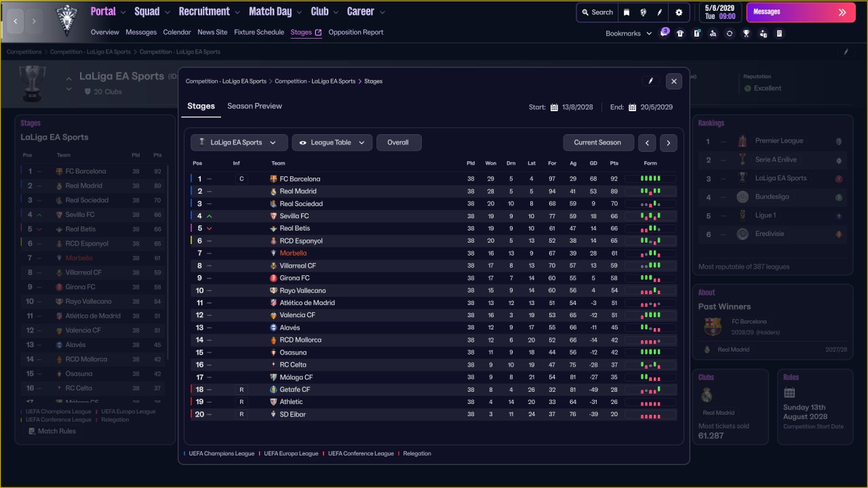Click the pencil icon below Messages button

(x=846, y=52)
